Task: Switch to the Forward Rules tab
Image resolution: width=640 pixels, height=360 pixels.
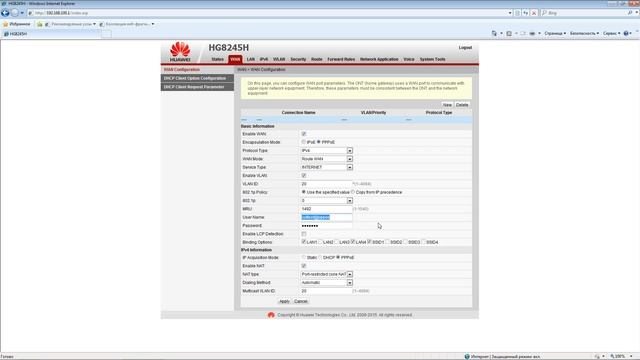Action: pyautogui.click(x=341, y=60)
